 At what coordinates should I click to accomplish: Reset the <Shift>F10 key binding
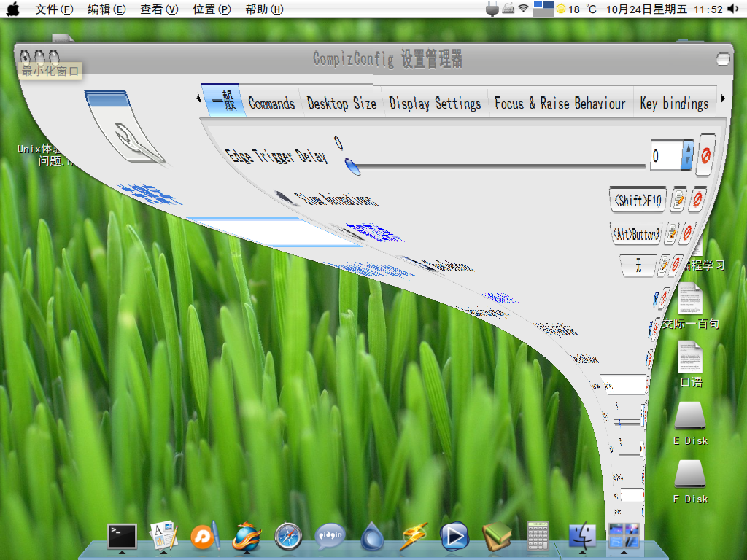(697, 199)
